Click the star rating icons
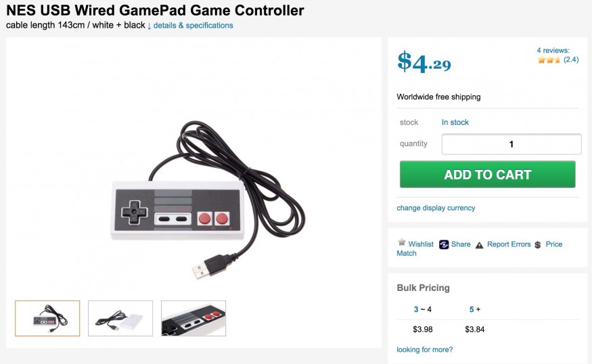Image resolution: width=592 pixels, height=364 pixels. (549, 60)
